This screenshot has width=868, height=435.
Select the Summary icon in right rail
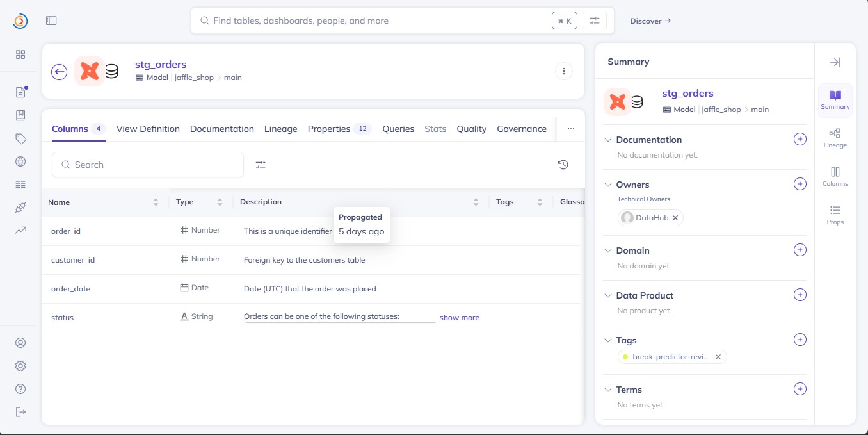pos(835,100)
